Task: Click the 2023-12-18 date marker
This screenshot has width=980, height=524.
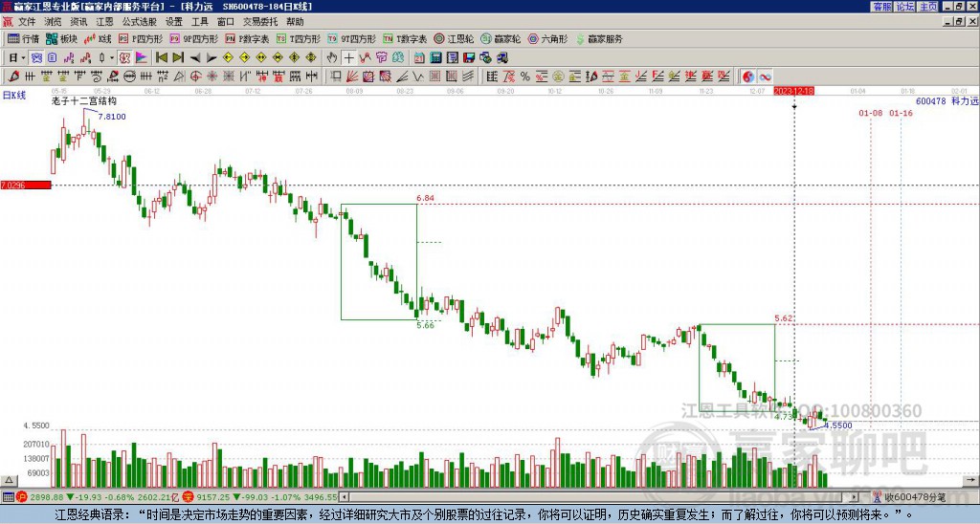Action: coord(793,91)
